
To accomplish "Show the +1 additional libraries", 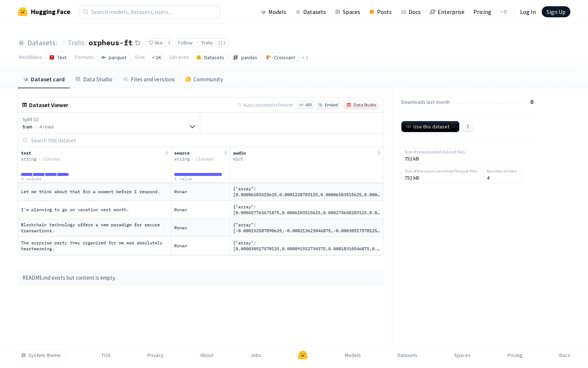I will 305,57.
